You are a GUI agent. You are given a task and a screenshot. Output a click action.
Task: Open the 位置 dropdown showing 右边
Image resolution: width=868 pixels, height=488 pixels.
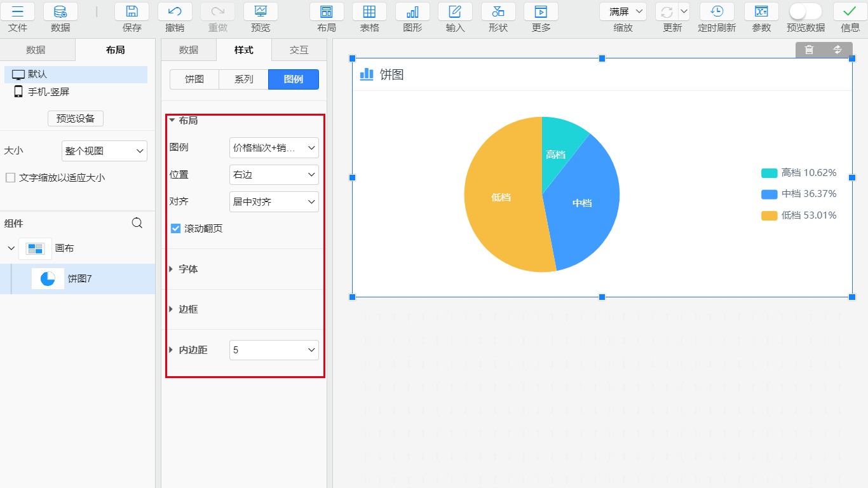pos(274,174)
